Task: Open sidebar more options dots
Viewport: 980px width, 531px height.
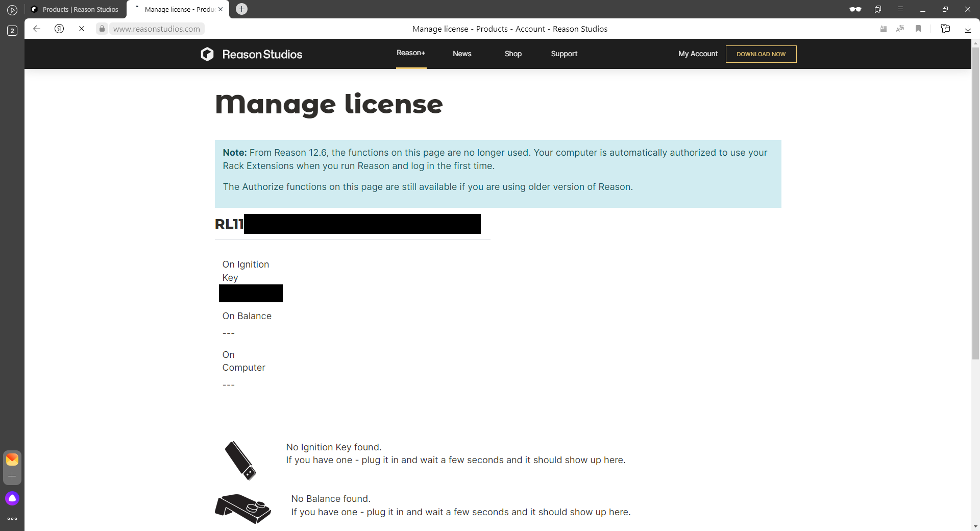Action: (12, 519)
